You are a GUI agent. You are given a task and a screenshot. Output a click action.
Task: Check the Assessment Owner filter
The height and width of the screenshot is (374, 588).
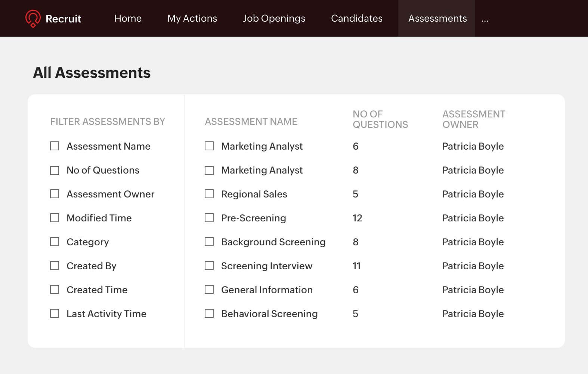coord(55,194)
